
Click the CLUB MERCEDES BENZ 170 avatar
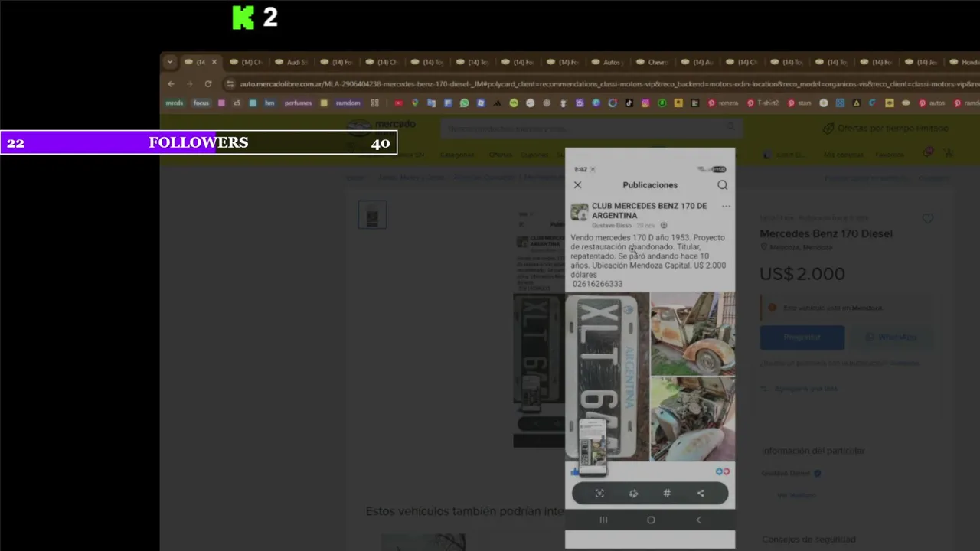[x=580, y=211]
